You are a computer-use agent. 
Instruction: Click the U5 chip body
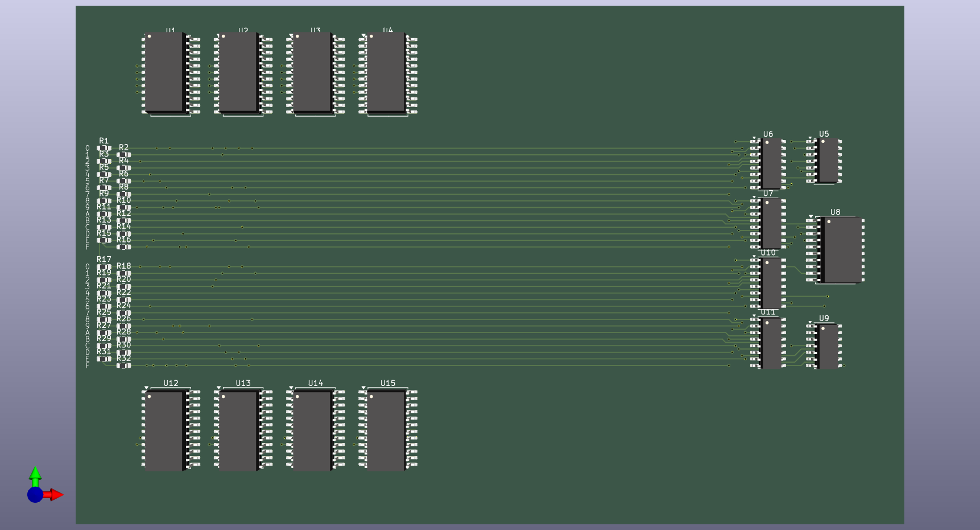828,160
